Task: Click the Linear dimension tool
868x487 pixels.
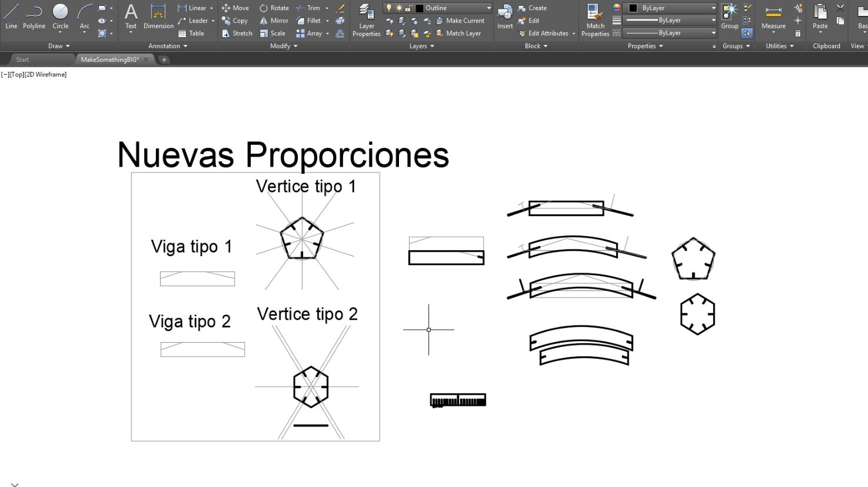Action: click(x=192, y=8)
